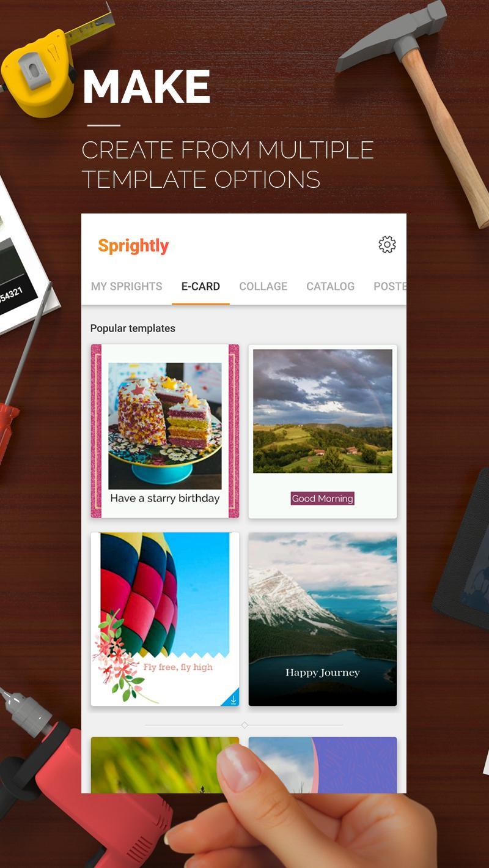Open the partially visible Poster tab
Image resolution: width=489 pixels, height=868 pixels.
(389, 286)
